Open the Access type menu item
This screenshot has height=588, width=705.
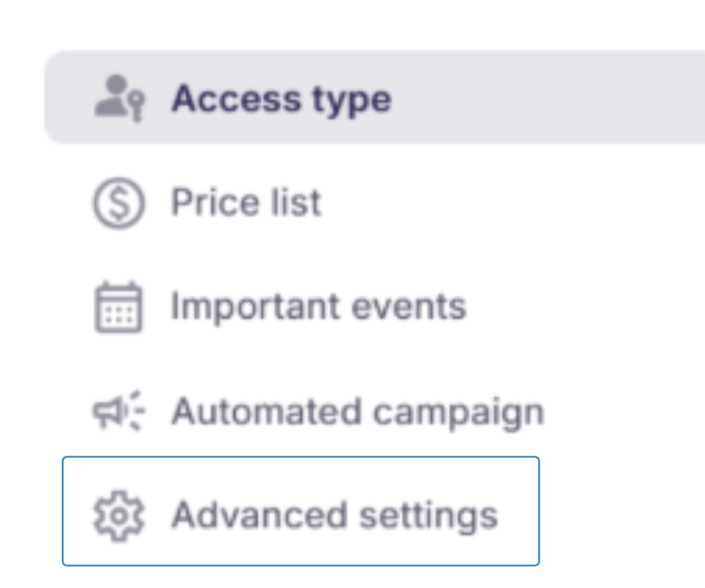281,99
